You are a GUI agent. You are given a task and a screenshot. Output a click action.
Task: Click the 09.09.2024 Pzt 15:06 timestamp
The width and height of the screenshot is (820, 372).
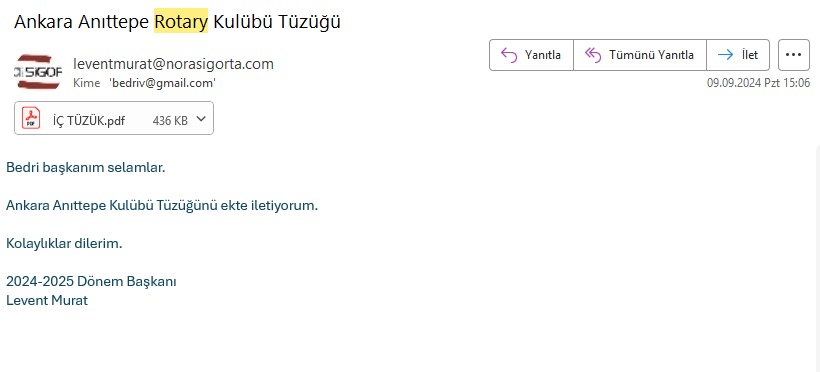(x=758, y=83)
